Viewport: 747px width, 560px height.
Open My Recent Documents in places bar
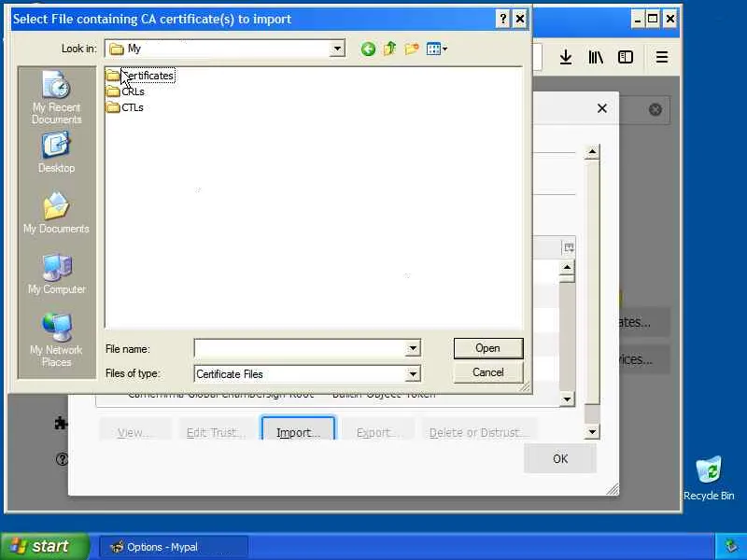click(x=56, y=98)
